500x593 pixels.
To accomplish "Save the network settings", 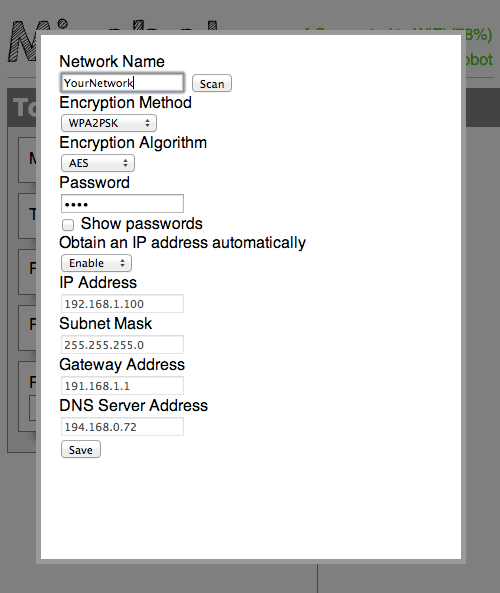I will click(x=81, y=449).
